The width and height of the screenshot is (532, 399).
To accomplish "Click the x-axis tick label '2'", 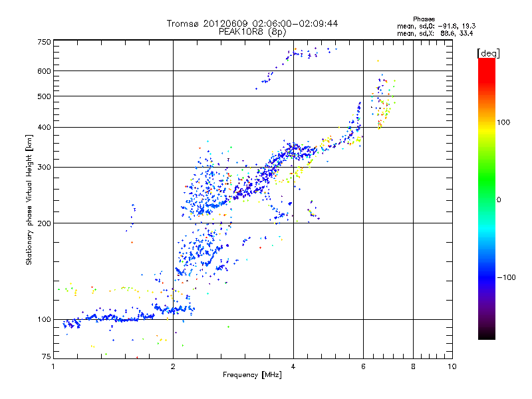I will 173,366.
